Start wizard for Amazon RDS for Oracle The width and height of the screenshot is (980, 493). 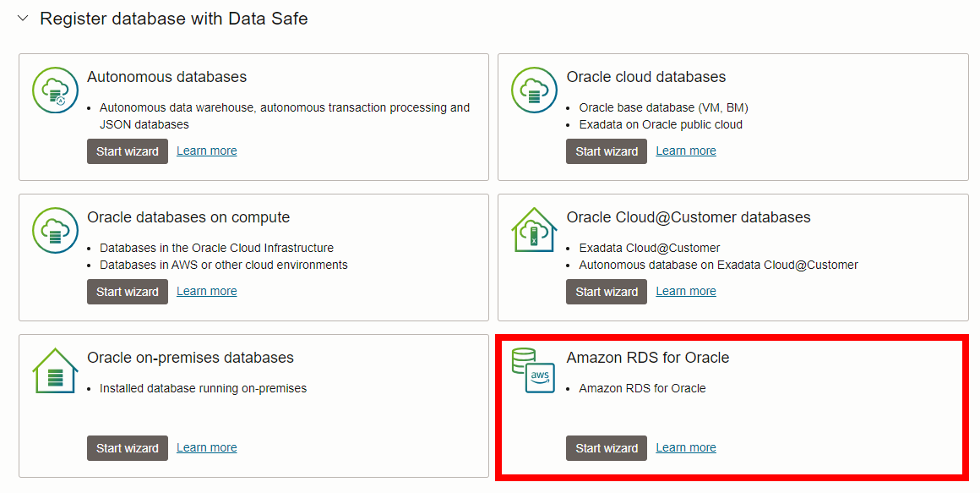click(606, 447)
